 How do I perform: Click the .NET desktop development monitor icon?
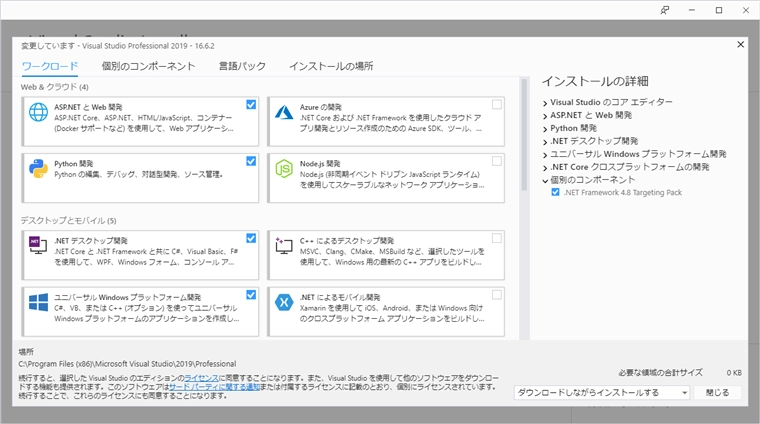(x=38, y=245)
